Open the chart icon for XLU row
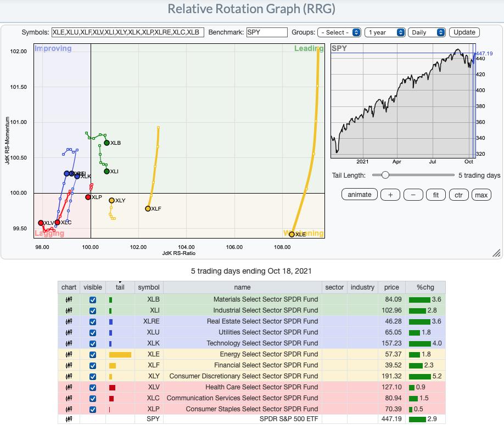Screen dimensions: 504x425 point(69,332)
